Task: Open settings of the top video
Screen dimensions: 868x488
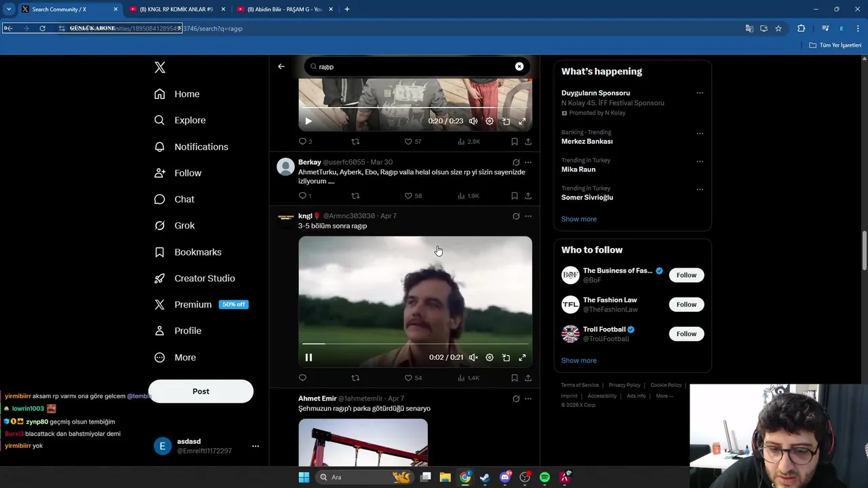Action: coord(490,121)
